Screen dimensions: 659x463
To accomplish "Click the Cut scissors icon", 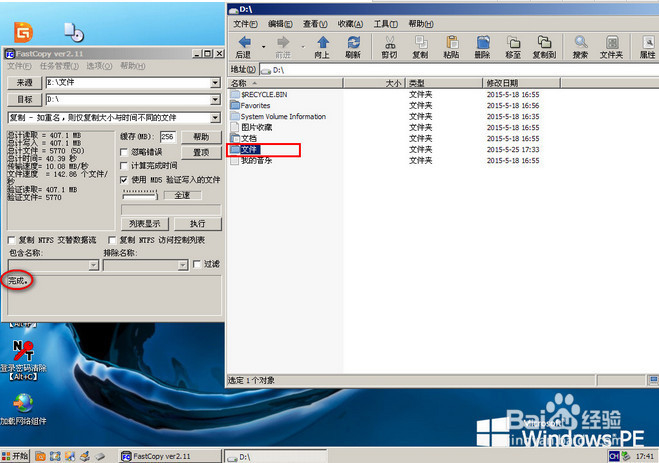I will point(390,47).
